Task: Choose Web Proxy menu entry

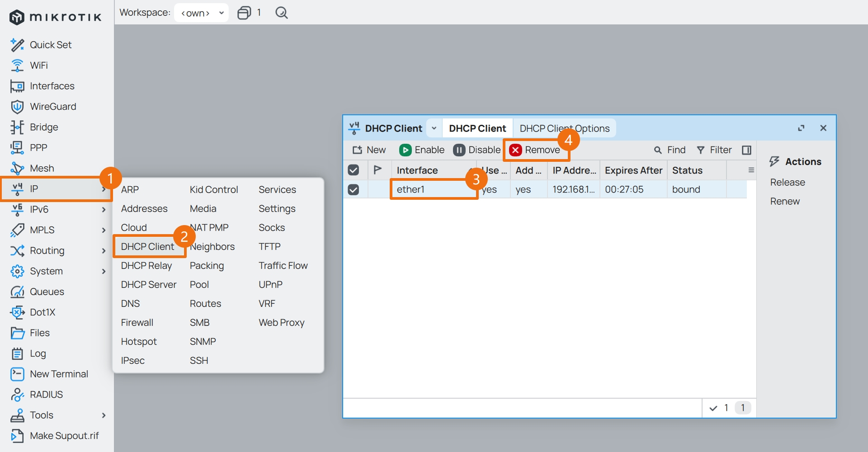Action: 282,323
